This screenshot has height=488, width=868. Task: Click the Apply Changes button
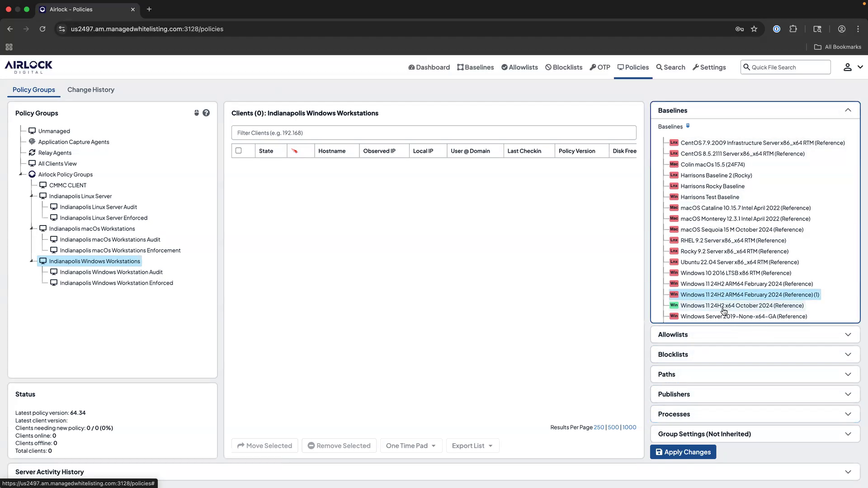click(x=683, y=451)
